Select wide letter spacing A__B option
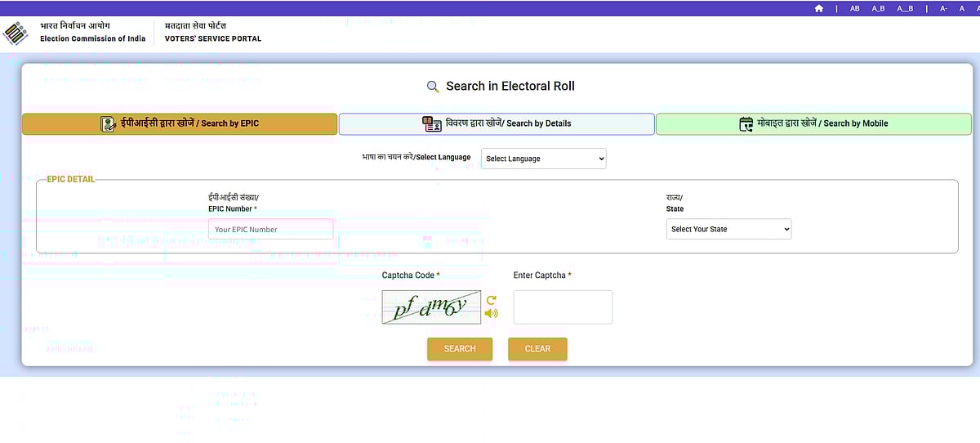 (x=905, y=8)
